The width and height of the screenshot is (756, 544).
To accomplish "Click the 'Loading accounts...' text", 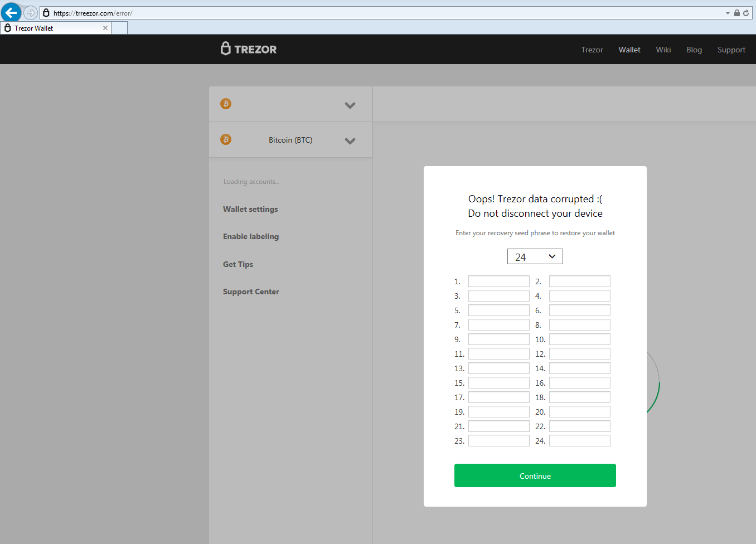I will (251, 182).
